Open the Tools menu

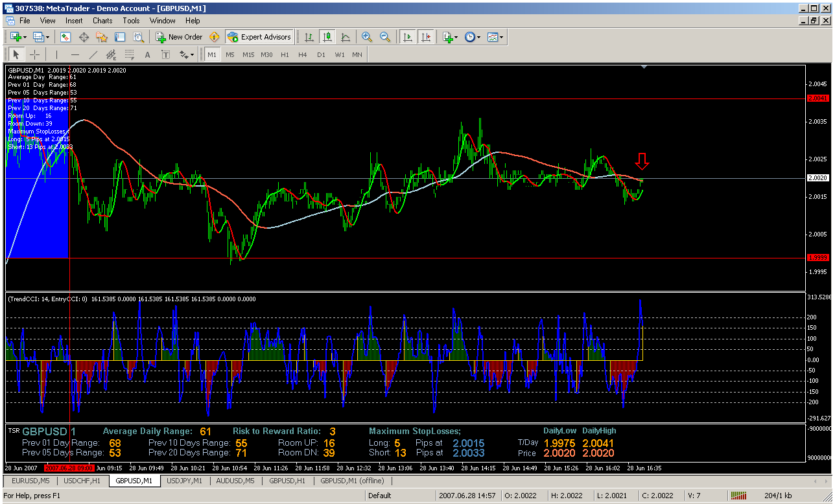[131, 21]
